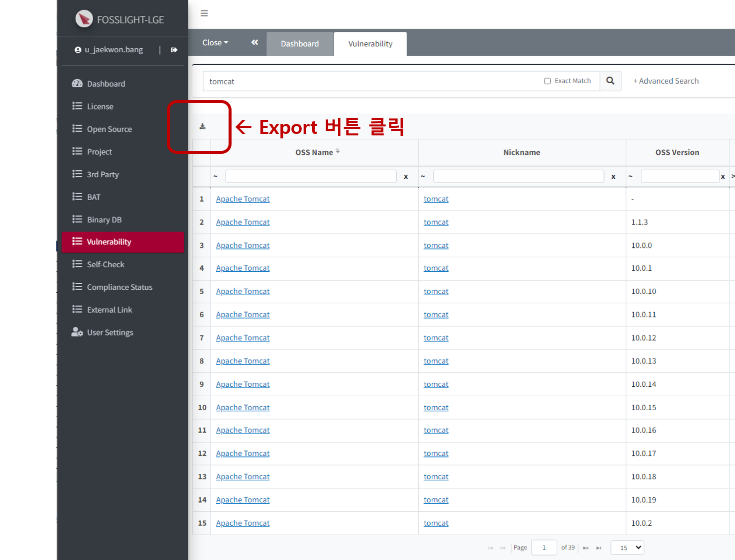Enable the Exact Match checkbox
The height and width of the screenshot is (560, 735).
point(547,81)
